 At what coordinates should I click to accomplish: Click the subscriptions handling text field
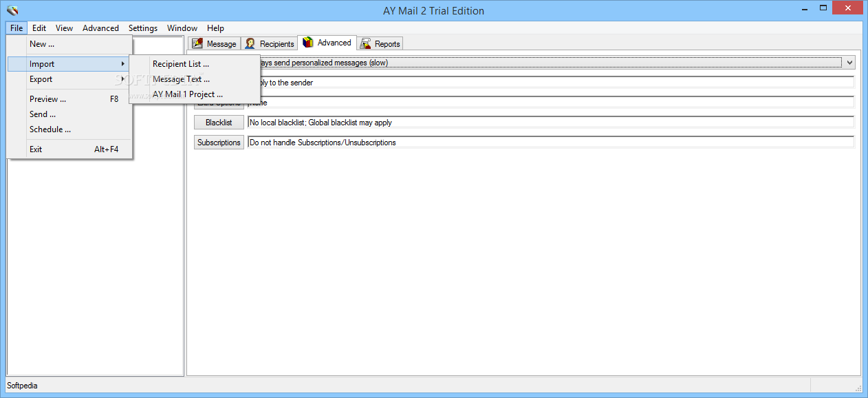point(550,143)
